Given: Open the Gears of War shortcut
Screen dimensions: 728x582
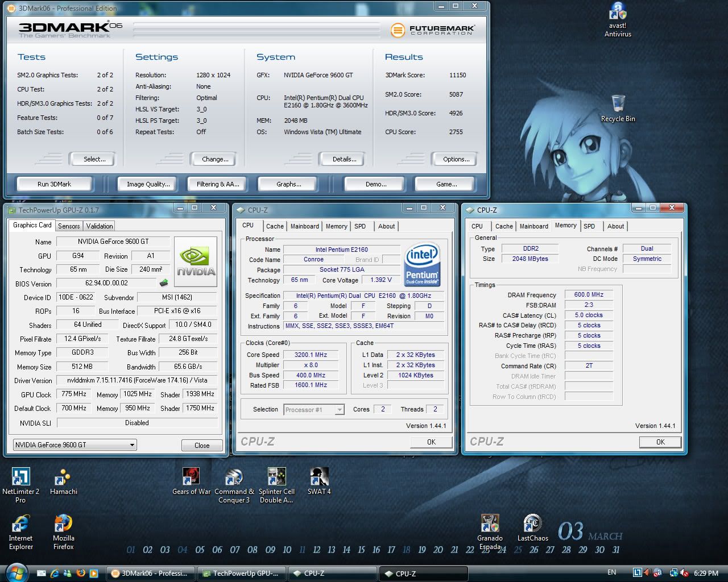Looking at the screenshot, I should click(191, 476).
